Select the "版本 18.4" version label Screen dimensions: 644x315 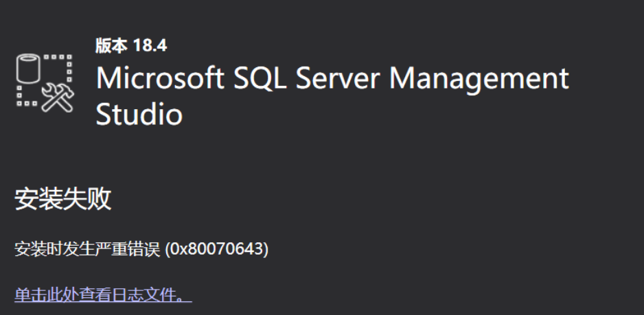click(x=130, y=46)
